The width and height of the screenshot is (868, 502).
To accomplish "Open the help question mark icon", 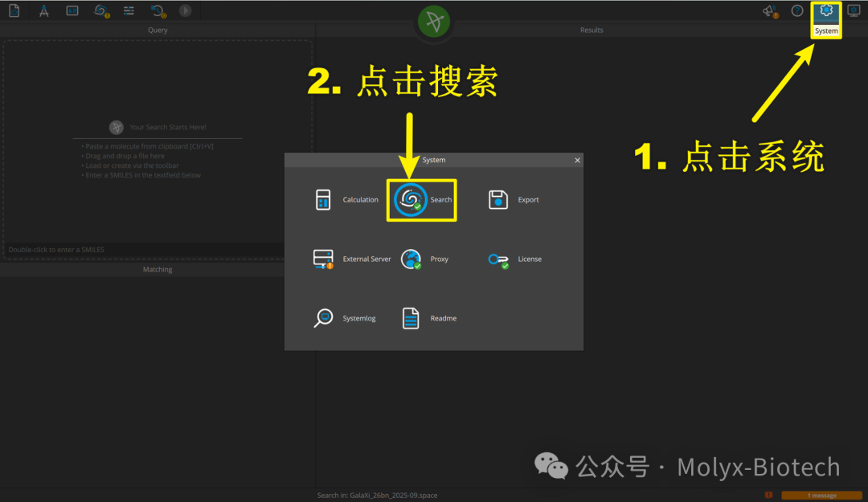I will coord(797,10).
